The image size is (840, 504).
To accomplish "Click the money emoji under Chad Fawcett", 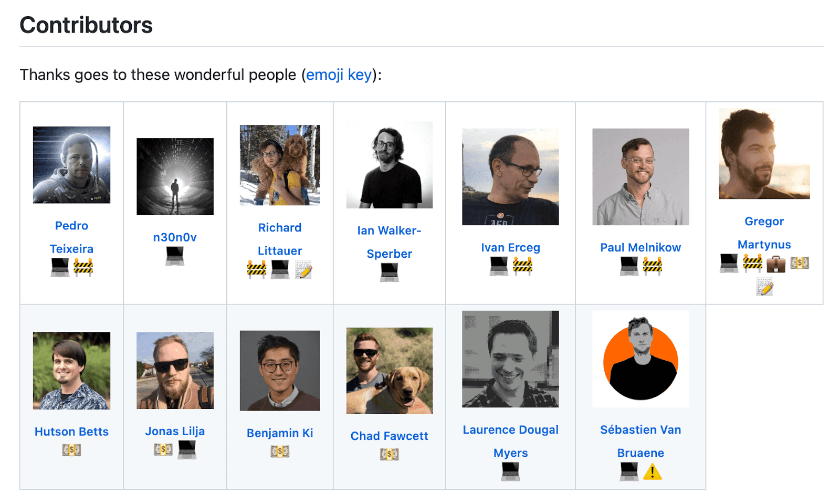I will (x=389, y=454).
